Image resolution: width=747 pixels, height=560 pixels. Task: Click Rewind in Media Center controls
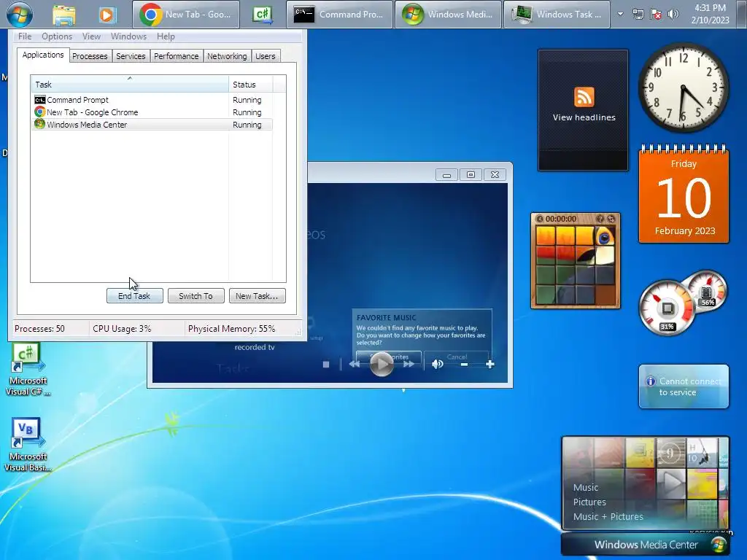coord(355,365)
